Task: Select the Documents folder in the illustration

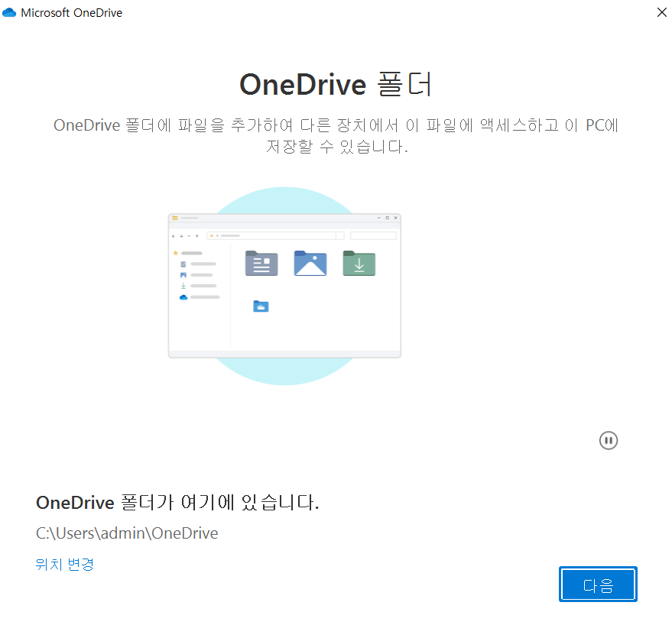Action: [261, 263]
